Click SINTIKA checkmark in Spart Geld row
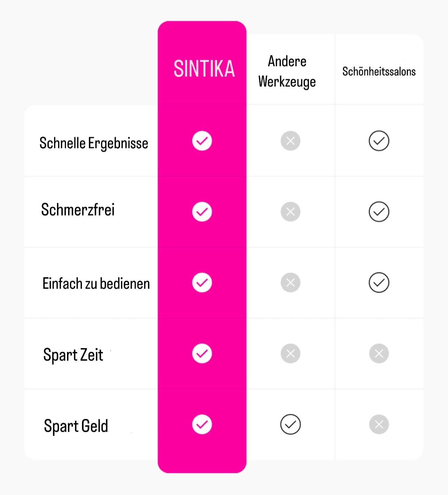Viewport: 448px width, 495px height. (x=202, y=424)
